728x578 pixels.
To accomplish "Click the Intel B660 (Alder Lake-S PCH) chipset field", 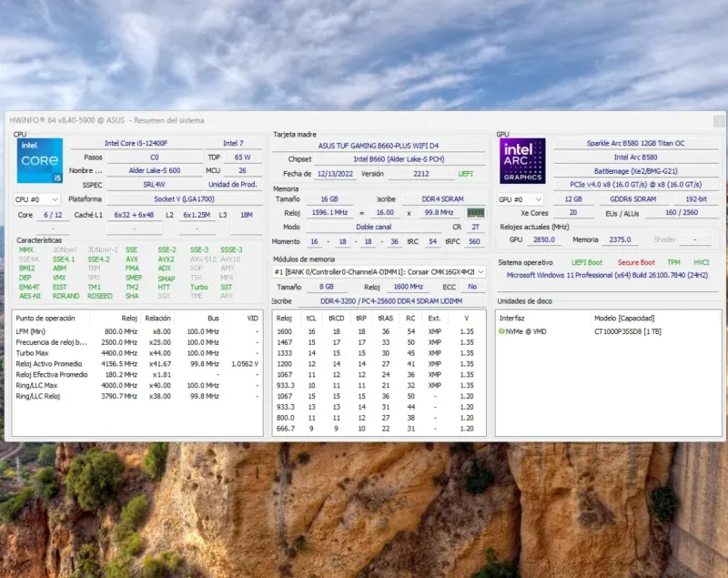I will point(399,158).
